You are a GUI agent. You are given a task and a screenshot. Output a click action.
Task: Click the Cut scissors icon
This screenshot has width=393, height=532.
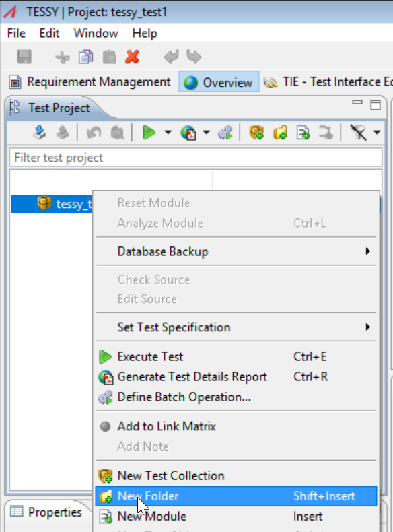pos(63,57)
